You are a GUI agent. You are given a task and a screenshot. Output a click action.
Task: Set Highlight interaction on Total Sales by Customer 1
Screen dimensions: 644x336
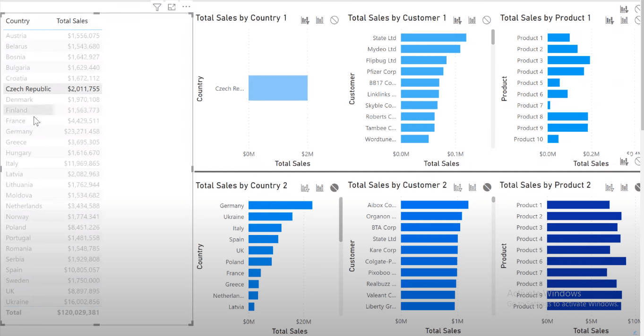point(472,20)
